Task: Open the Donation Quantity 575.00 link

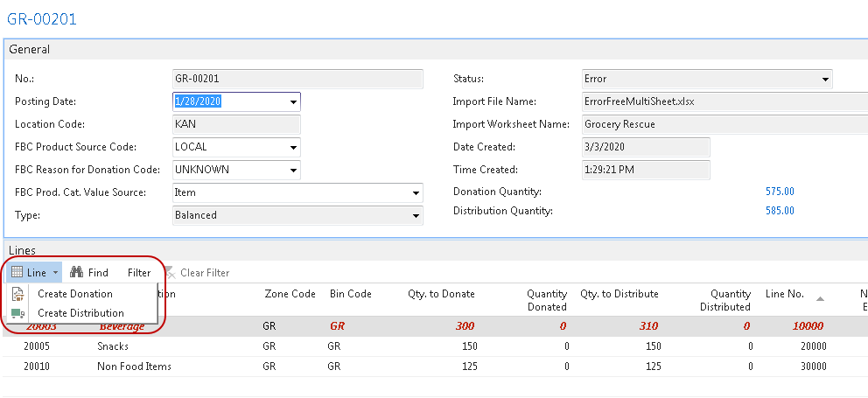Action: coord(780,192)
